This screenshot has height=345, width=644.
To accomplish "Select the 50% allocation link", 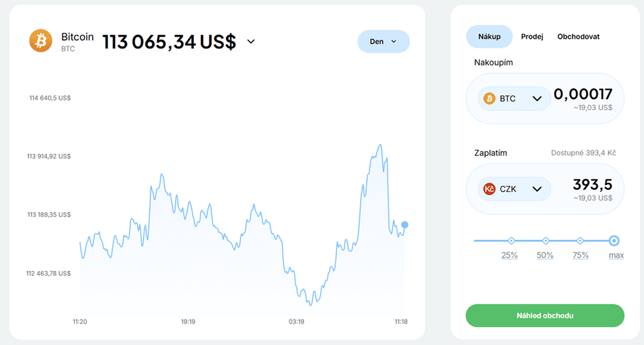I will 545,255.
